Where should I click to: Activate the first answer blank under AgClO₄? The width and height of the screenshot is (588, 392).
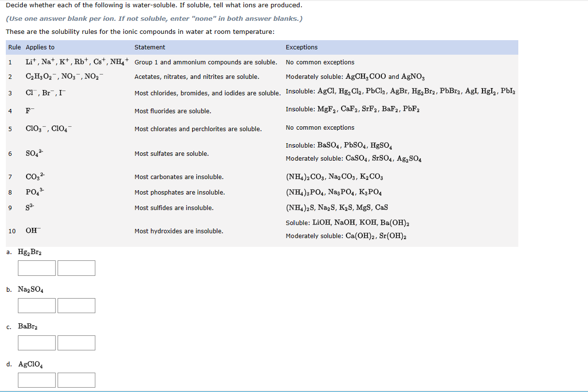(x=37, y=380)
